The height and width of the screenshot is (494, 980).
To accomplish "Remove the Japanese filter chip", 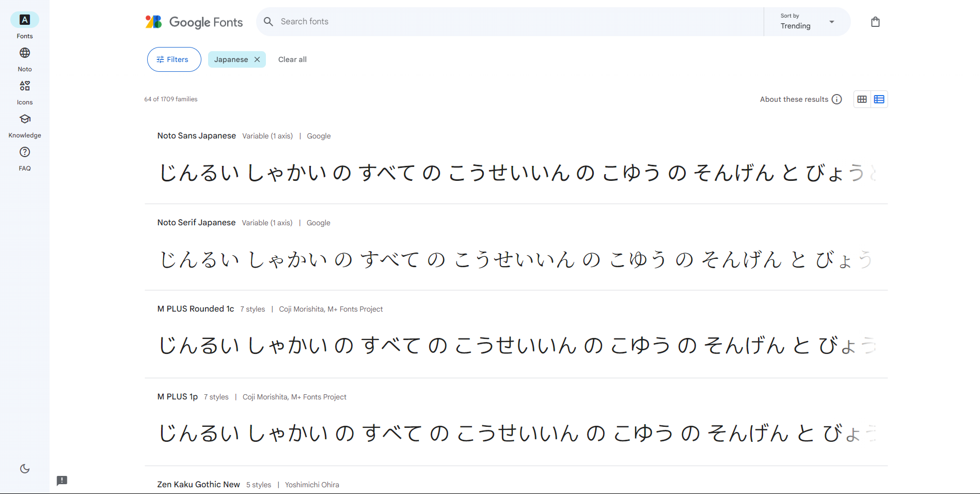I will tap(257, 59).
